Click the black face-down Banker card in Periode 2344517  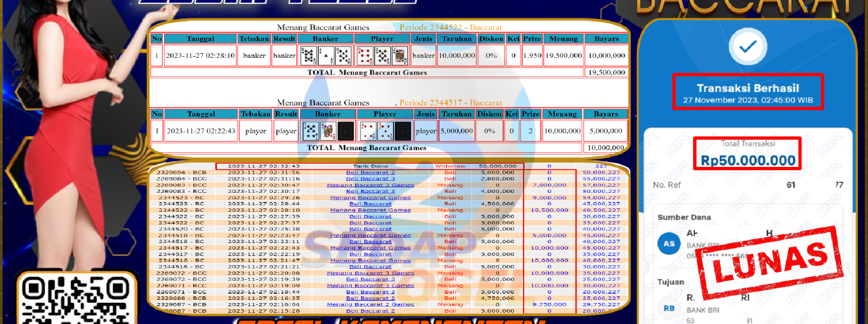[346, 131]
